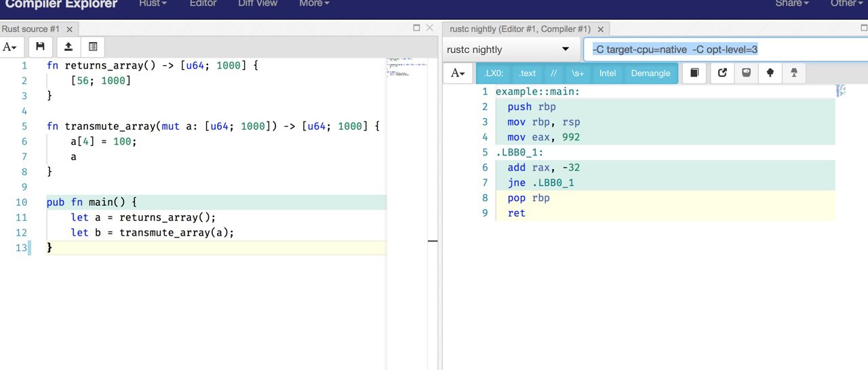The width and height of the screenshot is (868, 370).
Task: Select the Rust source #1 tab
Action: click(x=31, y=29)
